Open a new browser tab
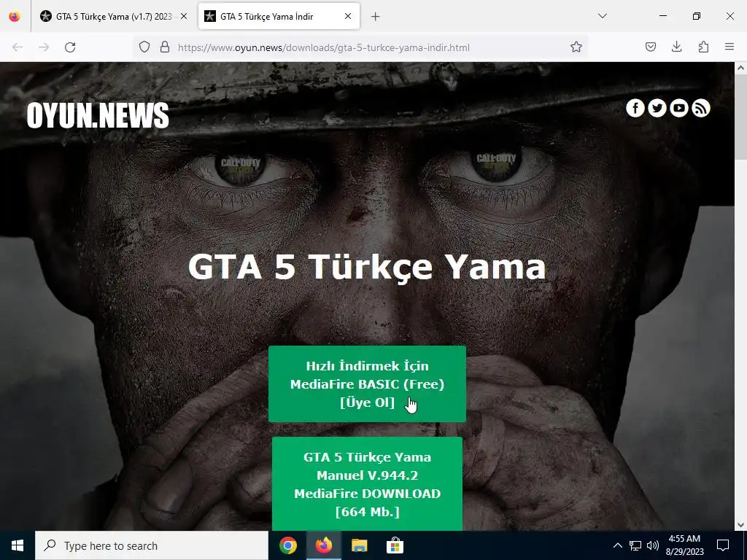 (x=376, y=17)
